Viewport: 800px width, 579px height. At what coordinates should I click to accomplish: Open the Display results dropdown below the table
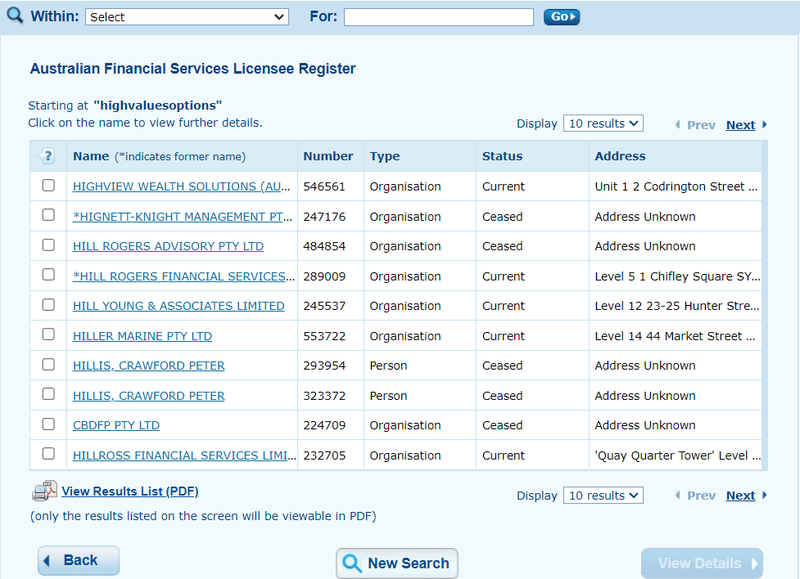(603, 495)
